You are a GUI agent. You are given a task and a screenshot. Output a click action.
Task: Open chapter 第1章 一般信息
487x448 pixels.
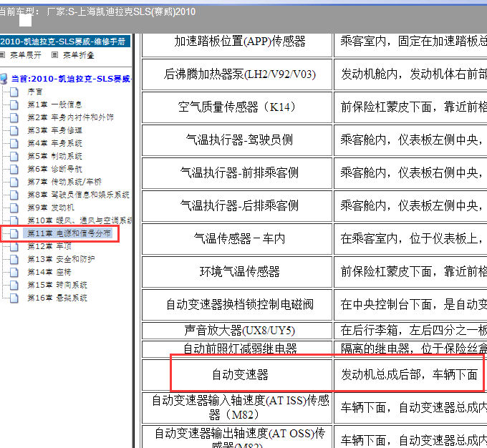[54, 104]
